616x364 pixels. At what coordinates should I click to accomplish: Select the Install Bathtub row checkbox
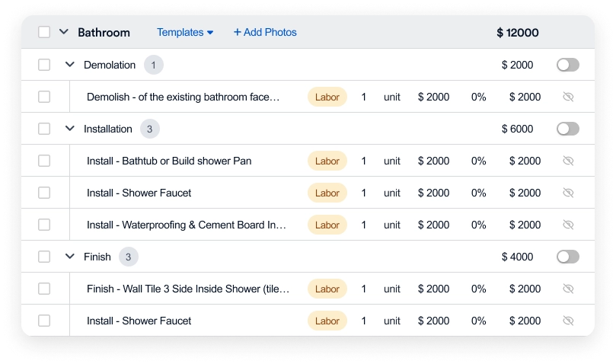(x=44, y=161)
